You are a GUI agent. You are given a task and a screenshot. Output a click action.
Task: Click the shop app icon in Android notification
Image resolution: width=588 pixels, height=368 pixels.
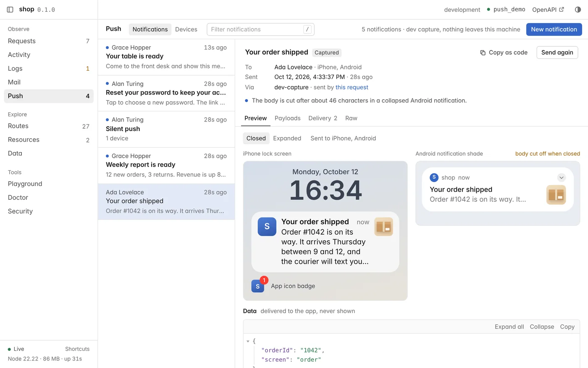pos(434,177)
